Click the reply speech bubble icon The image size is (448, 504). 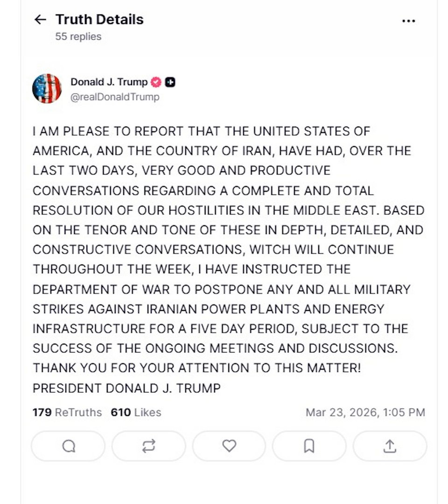[68, 447]
